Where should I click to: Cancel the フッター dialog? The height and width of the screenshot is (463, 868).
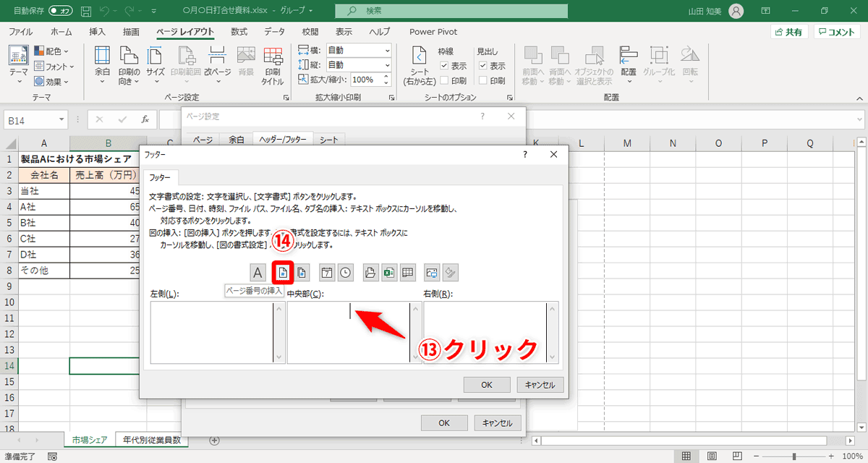coord(540,384)
